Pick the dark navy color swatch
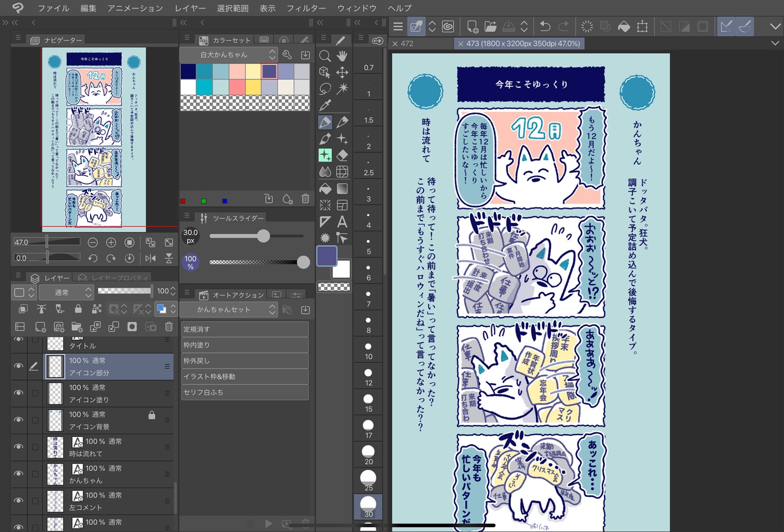This screenshot has height=532, width=784. (188, 72)
